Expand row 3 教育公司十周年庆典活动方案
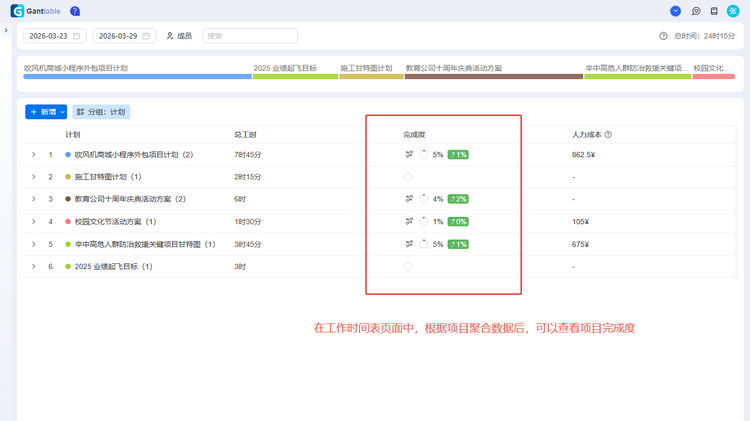Screen dimensions: 750x421 click(x=33, y=199)
